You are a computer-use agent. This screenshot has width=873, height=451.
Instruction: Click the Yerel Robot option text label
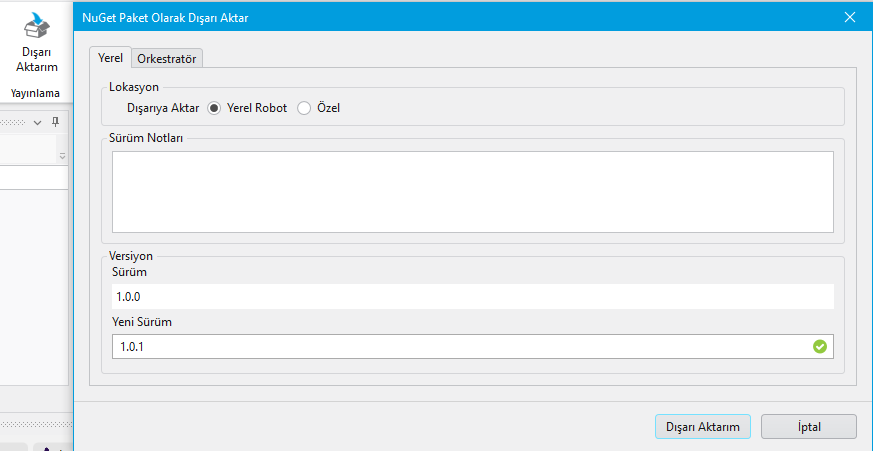(257, 108)
